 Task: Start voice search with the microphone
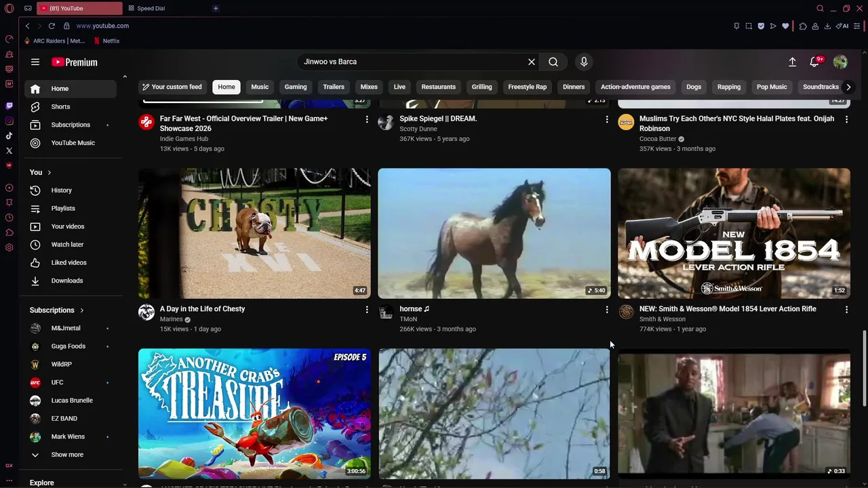click(x=584, y=62)
